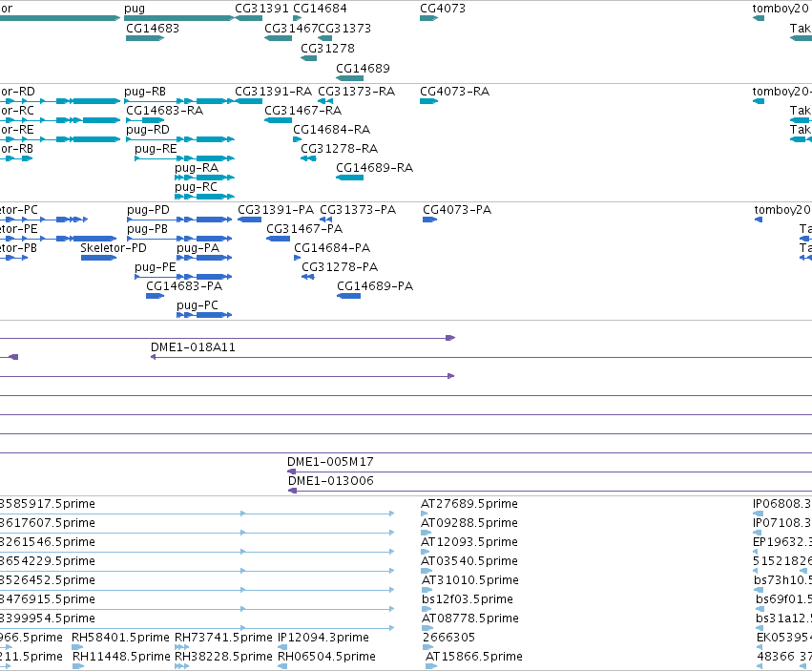Click the CG4073-PA protein label
Screen dimensions: 812x671
(x=457, y=210)
